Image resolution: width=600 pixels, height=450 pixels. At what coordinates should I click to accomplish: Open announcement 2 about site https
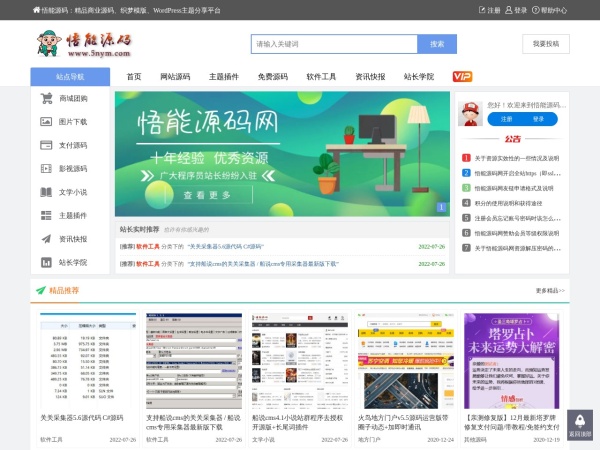pyautogui.click(x=518, y=173)
